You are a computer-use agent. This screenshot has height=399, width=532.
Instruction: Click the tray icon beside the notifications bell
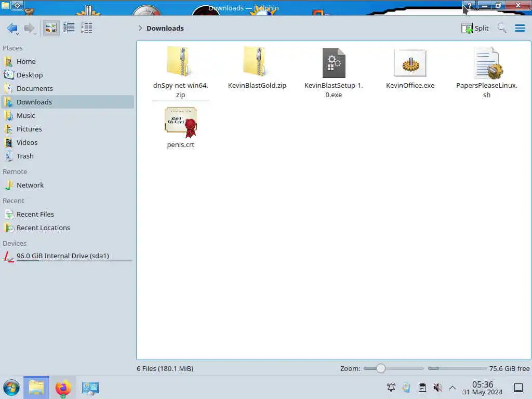(406, 387)
